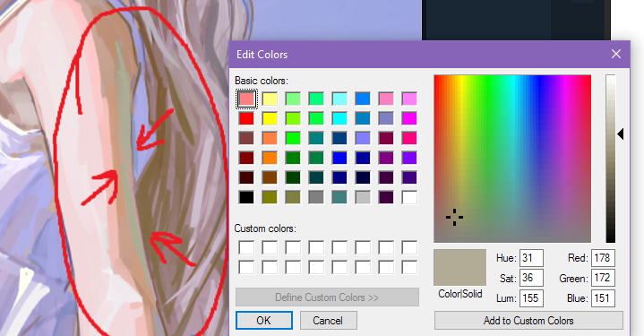Select the pure blue swatch in fourth row
Image resolution: width=644 pixels, height=336 pixels.
pos(339,158)
